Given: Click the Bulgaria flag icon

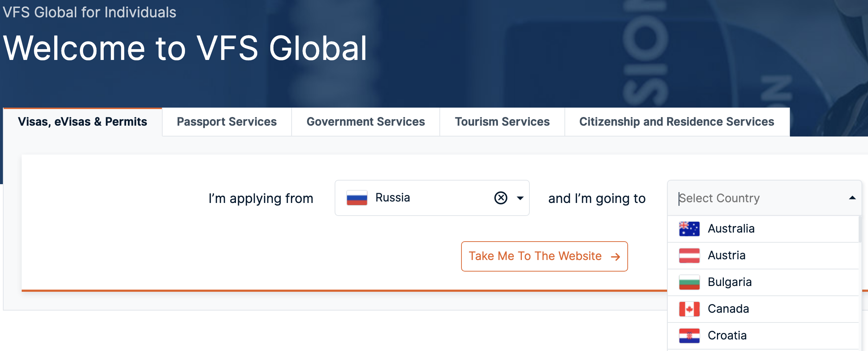Looking at the screenshot, I should point(689,282).
